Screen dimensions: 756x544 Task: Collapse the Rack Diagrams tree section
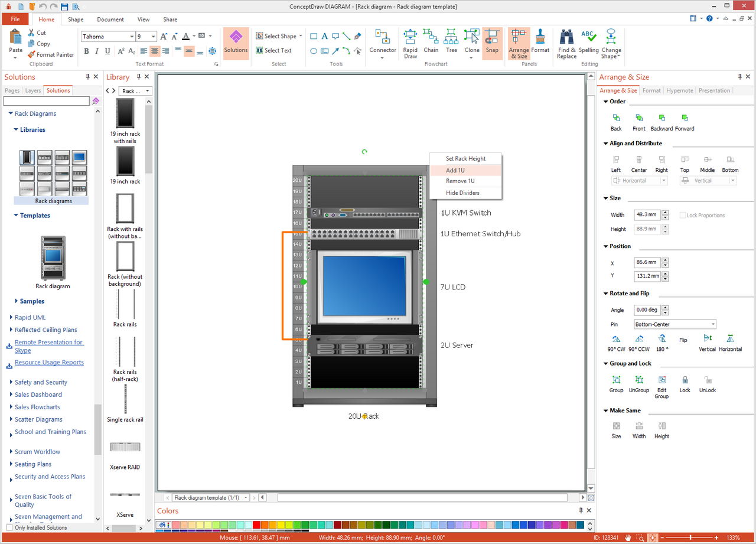click(x=10, y=113)
